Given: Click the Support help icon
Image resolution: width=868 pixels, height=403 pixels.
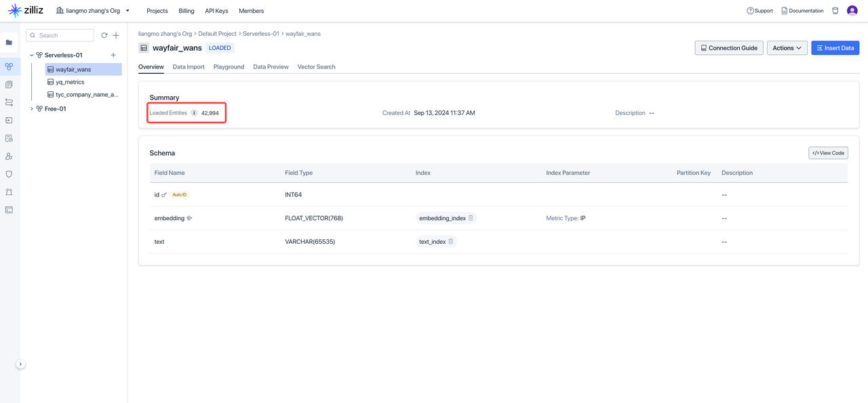Looking at the screenshot, I should point(750,11).
